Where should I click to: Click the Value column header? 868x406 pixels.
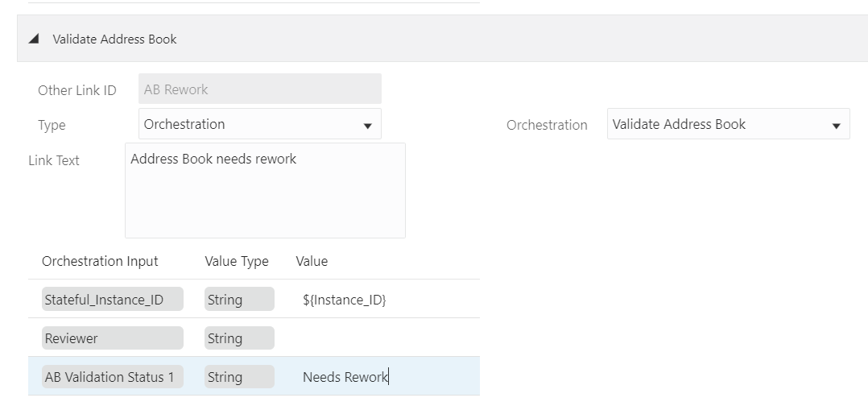point(312,261)
